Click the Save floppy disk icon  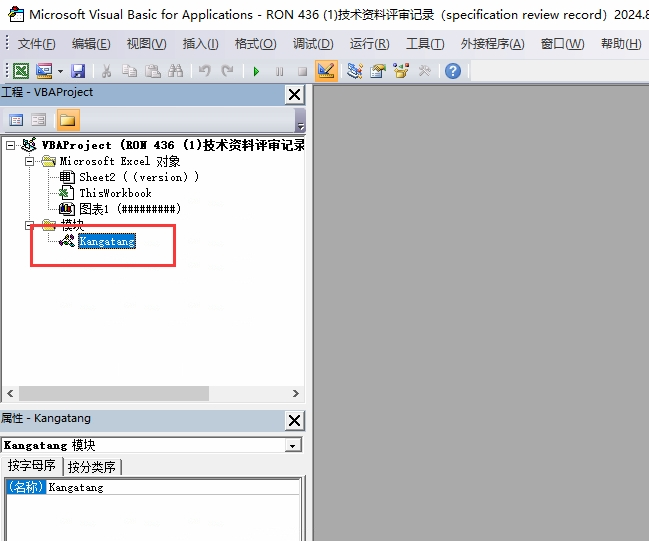pos(78,71)
